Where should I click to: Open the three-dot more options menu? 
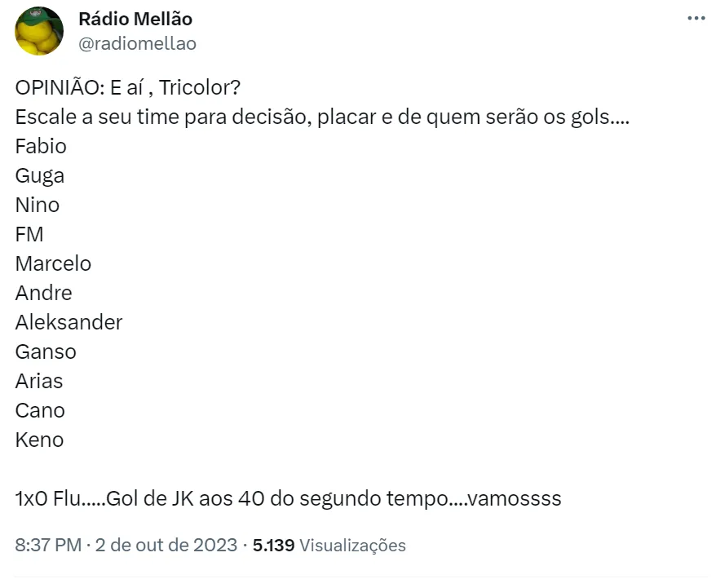[x=696, y=19]
